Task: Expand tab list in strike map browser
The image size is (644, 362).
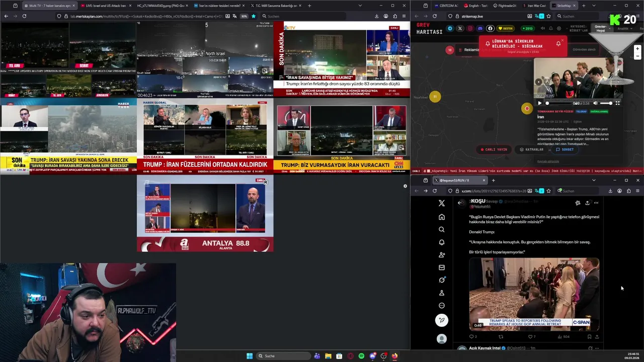Action: click(594, 6)
